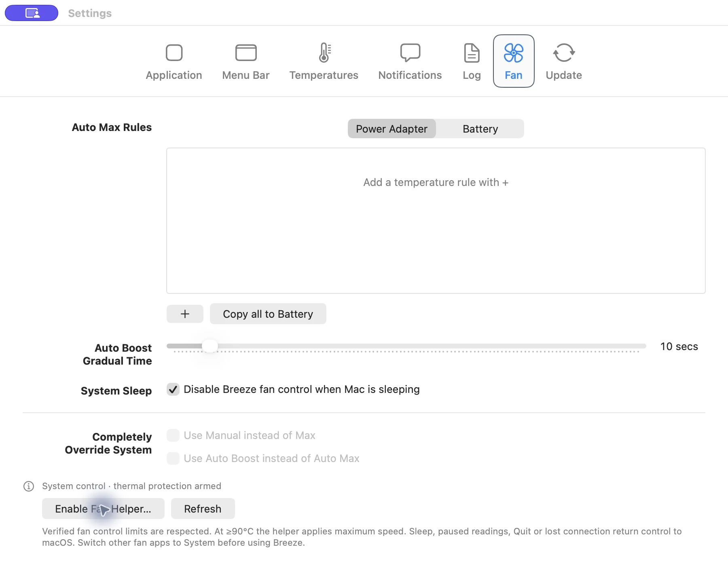Viewport: 728px width, 574px height.
Task: Click 'System control · thermal protection armed' status text
Action: coord(131,486)
